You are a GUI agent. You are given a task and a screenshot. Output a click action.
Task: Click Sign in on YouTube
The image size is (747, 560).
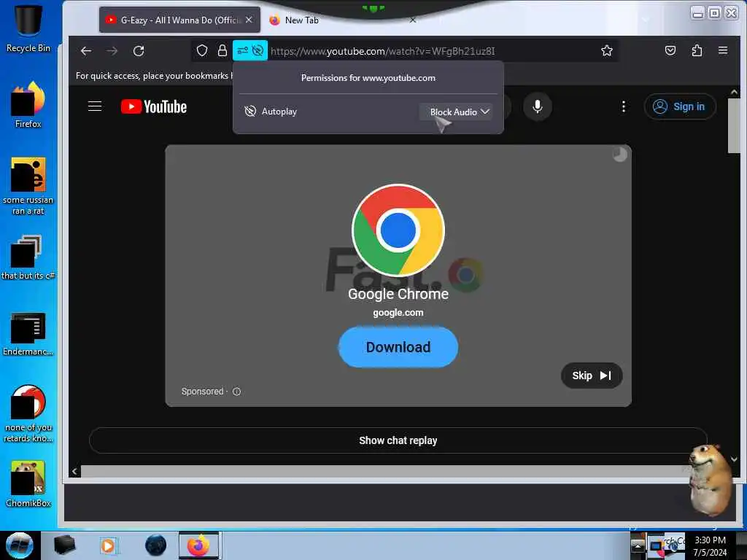(x=680, y=106)
